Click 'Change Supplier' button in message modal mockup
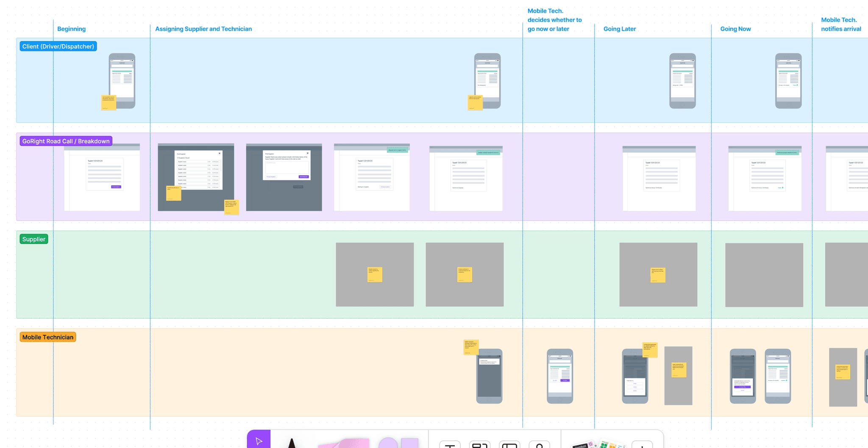Screen dimensions: 868x448 coord(271,176)
